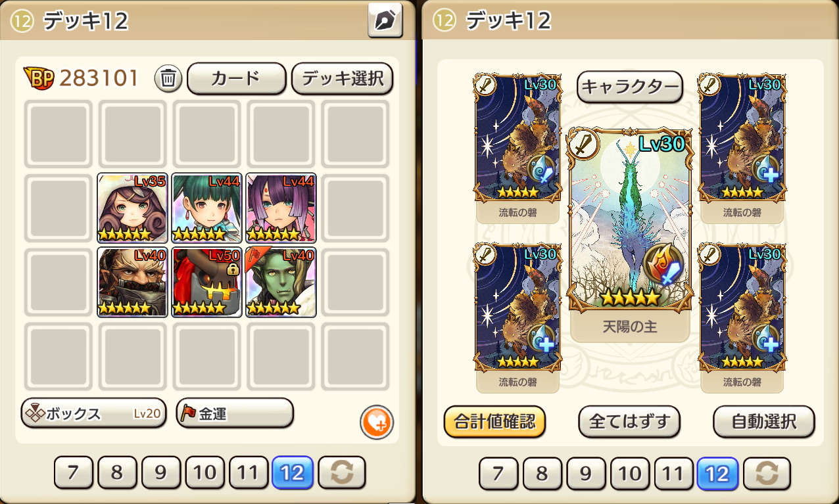Viewport: 839px width, 504px height.
Task: Select the Lv35 curly-haired character
Action: (x=133, y=208)
